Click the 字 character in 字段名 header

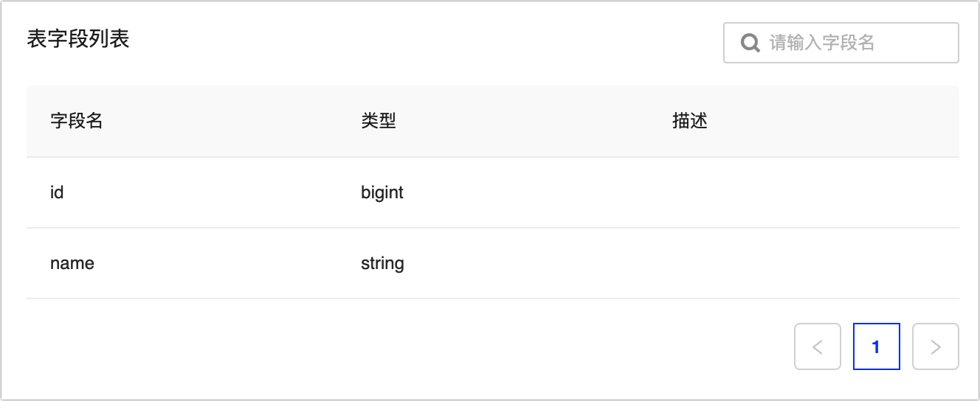(x=58, y=121)
